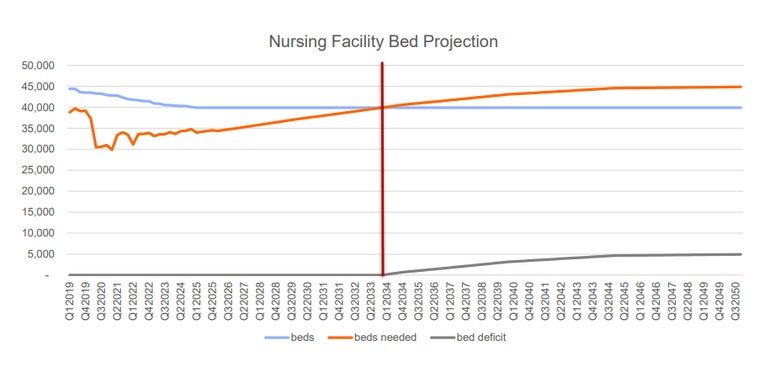The height and width of the screenshot is (367, 770).
Task: Select the gray bed deficit legend swatch
Action: [442, 338]
